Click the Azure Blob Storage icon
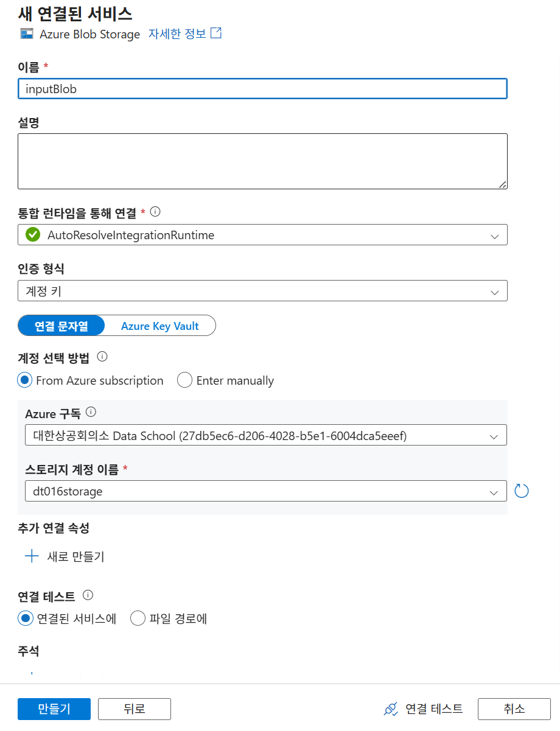This screenshot has height=731, width=560. click(x=26, y=34)
